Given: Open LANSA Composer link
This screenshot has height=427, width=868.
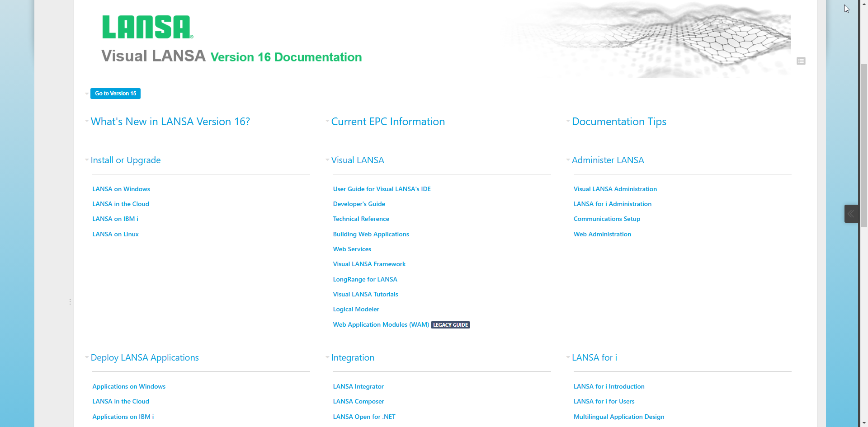Looking at the screenshot, I should pyautogui.click(x=359, y=401).
